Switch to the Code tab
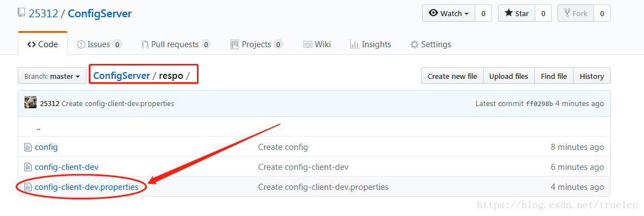Image resolution: width=644 pixels, height=216 pixels. [43, 44]
